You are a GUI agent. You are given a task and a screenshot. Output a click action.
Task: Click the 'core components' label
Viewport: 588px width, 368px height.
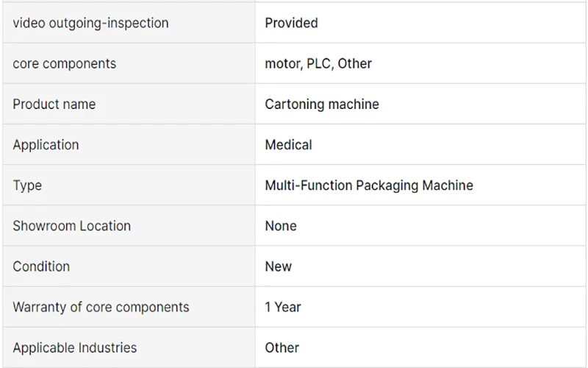(x=65, y=63)
